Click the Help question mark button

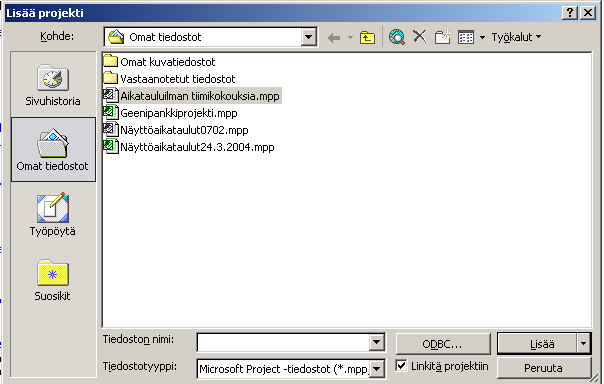(x=570, y=13)
